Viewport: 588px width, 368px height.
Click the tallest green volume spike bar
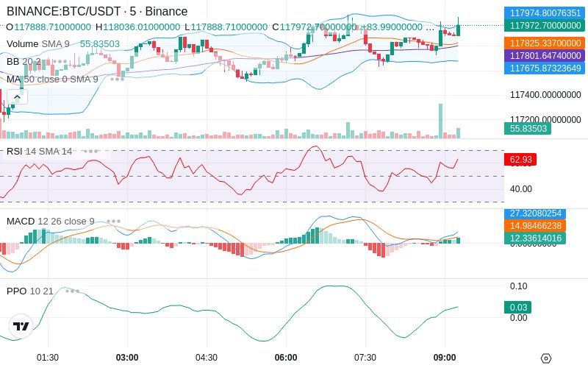pos(440,121)
